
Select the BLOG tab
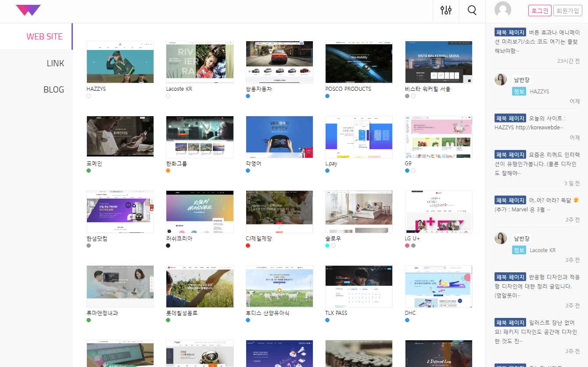click(x=36, y=89)
